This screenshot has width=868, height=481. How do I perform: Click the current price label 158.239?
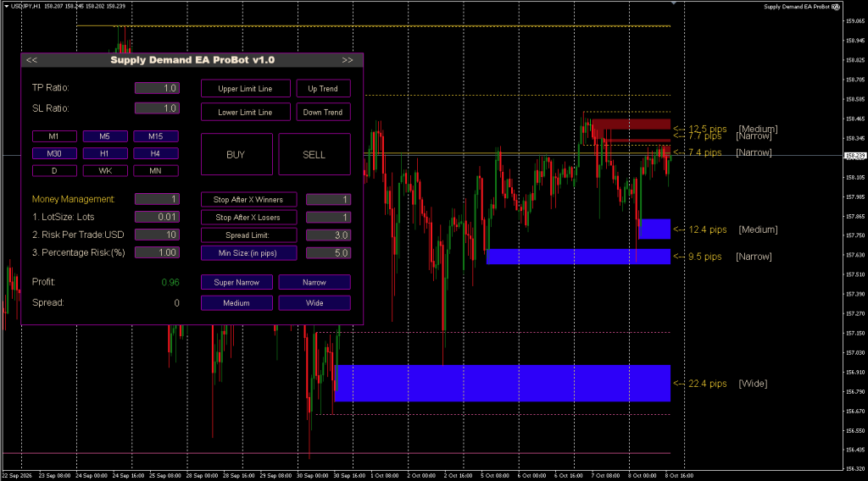(x=855, y=156)
